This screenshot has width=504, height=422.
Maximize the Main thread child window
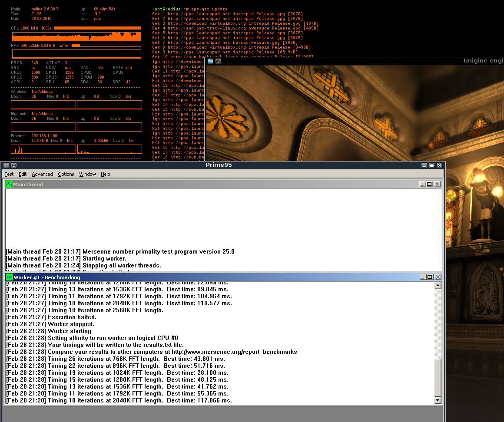coord(429,184)
